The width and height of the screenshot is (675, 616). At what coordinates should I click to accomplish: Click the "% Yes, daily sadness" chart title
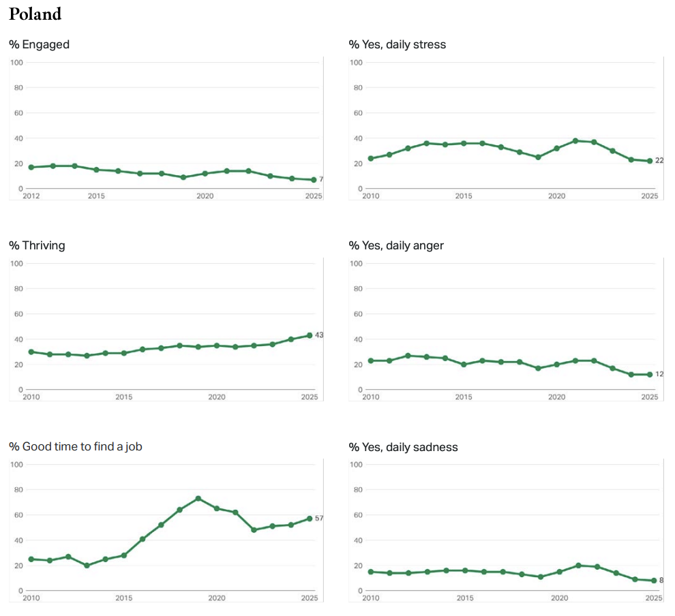(x=403, y=447)
